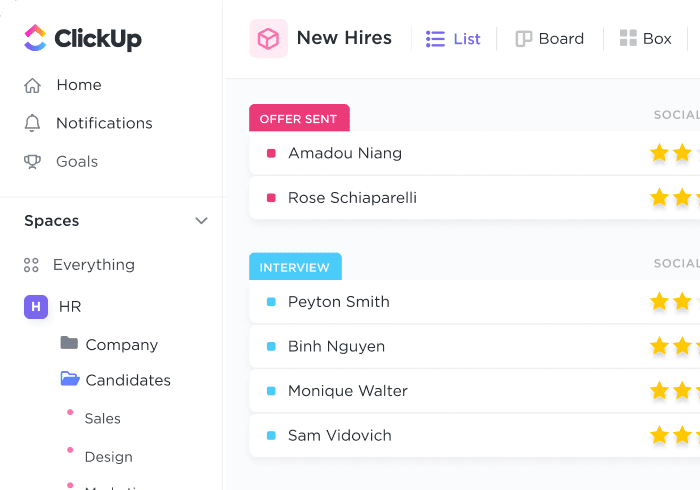Switch to the Box view tab
This screenshot has height=490, width=700.
tap(646, 38)
